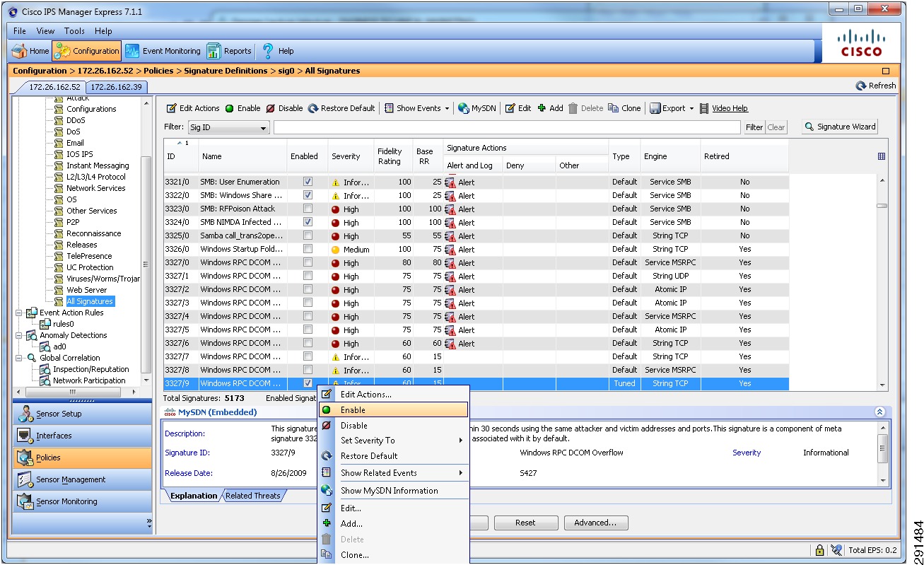The image size is (924, 565).
Task: Toggle Enabled checkbox for signature 3327/0
Action: point(308,262)
